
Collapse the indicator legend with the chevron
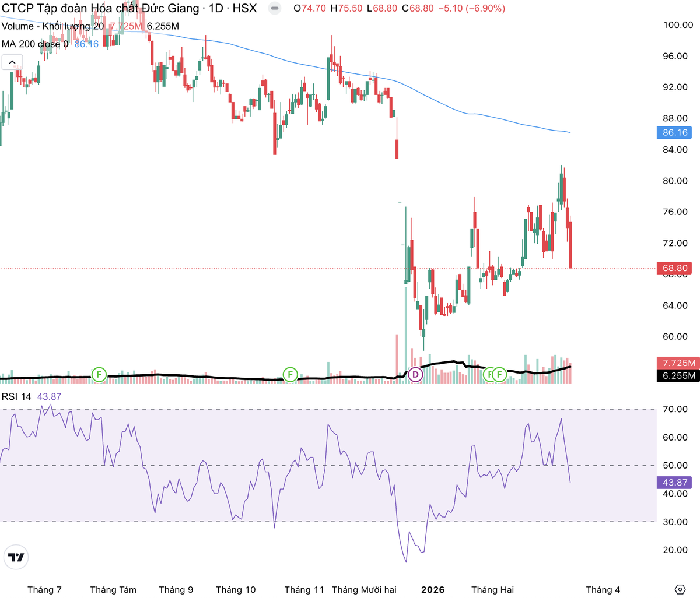pyautogui.click(x=12, y=62)
